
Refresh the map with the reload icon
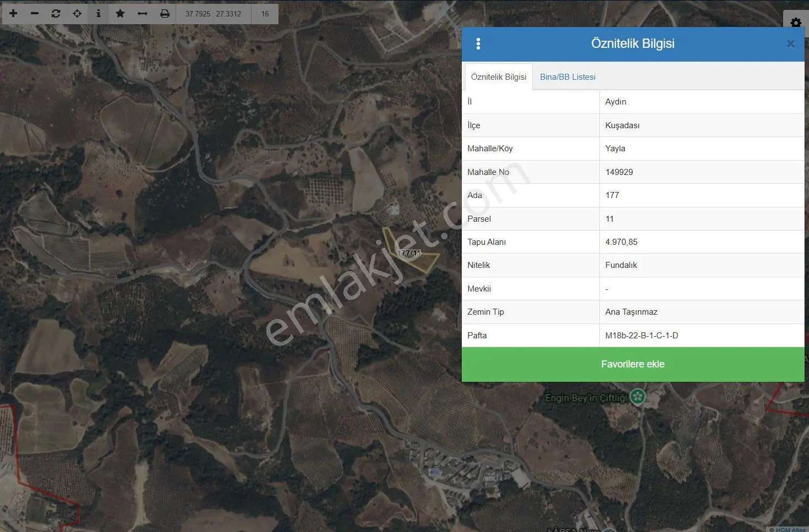(x=56, y=13)
